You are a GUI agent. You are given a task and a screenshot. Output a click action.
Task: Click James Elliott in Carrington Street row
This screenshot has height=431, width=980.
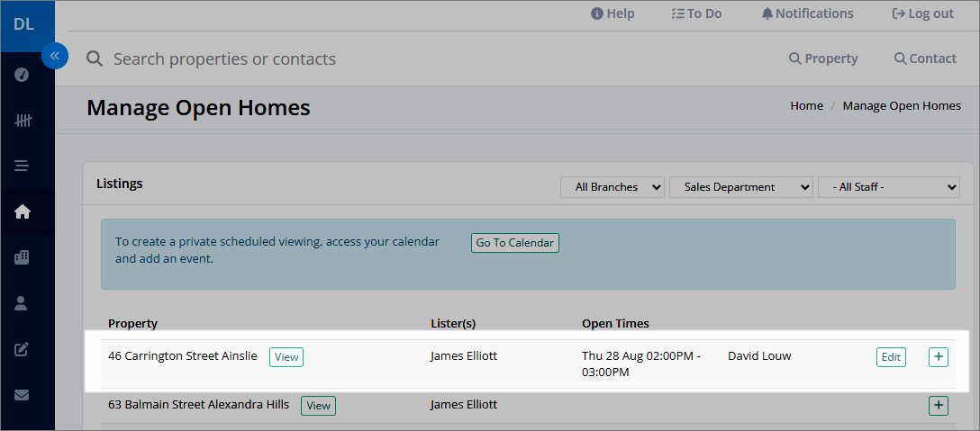point(464,356)
